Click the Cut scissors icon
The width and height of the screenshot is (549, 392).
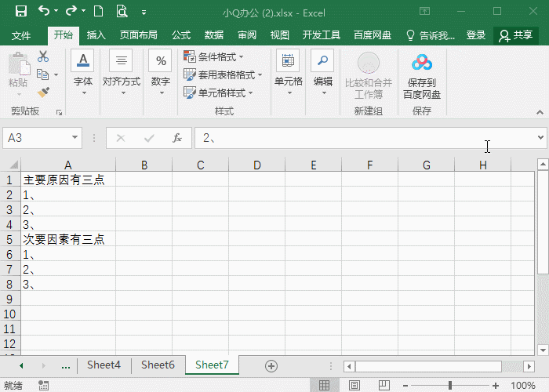pyautogui.click(x=43, y=56)
